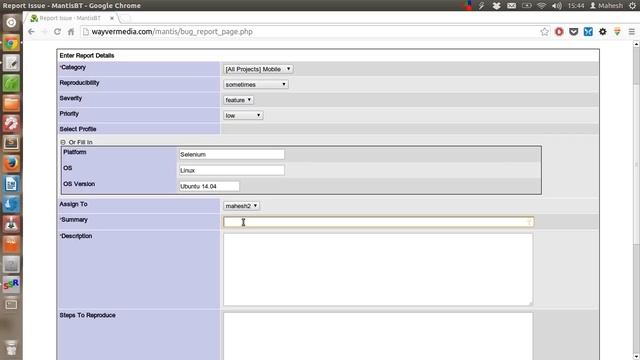The width and height of the screenshot is (640, 360).
Task: Open the 15:44 clock menu
Action: pyautogui.click(x=576, y=6)
